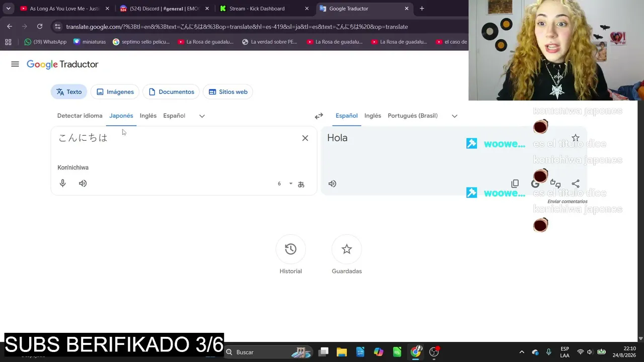Select Español as target language
The width and height of the screenshot is (644, 362).
[x=347, y=116]
